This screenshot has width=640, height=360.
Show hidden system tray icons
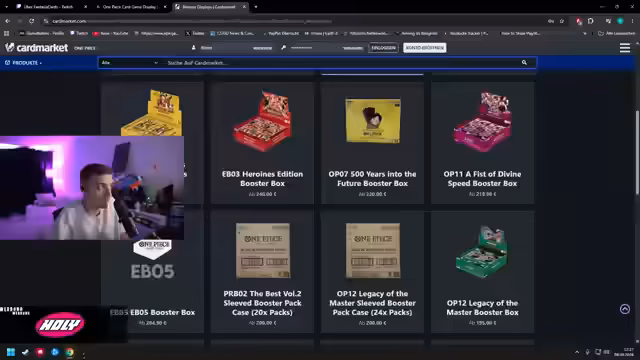[x=577, y=352]
